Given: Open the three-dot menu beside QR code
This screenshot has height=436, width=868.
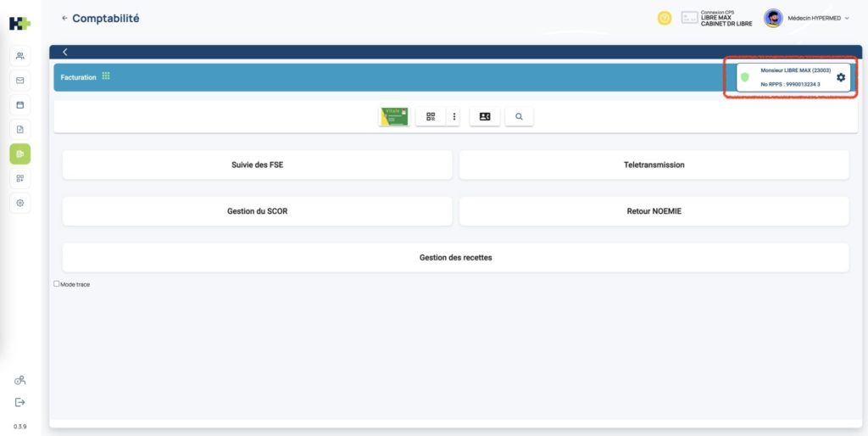Looking at the screenshot, I should 453,117.
